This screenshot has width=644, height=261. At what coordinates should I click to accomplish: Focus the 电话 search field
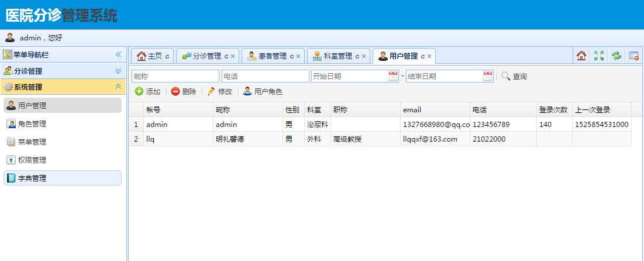pos(266,76)
